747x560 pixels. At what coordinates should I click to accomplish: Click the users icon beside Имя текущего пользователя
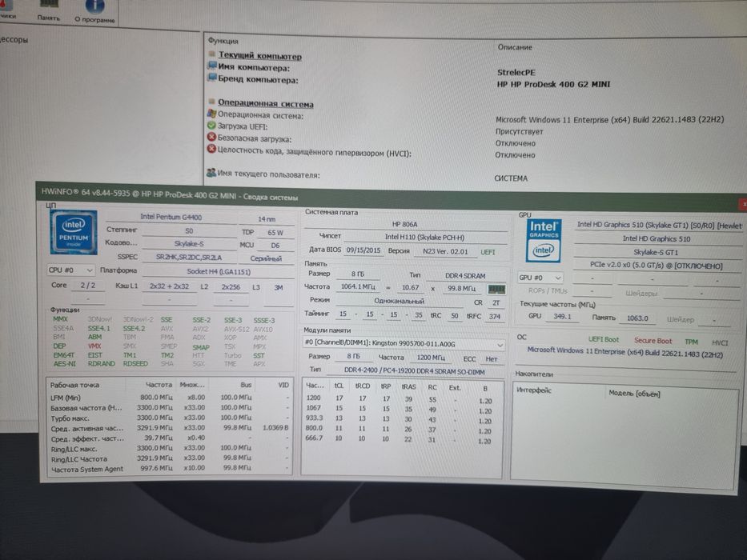point(211,173)
